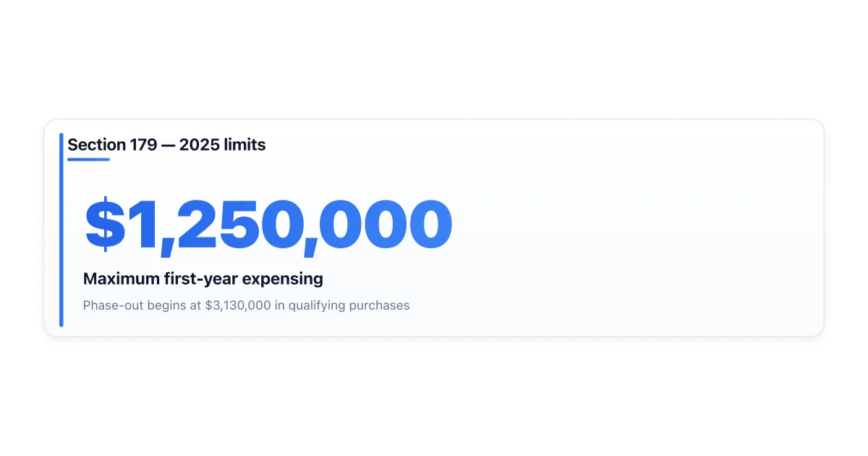Image resolution: width=868 pixels, height=456 pixels.
Task: Select the Maximum first-year expensing label
Action: click(x=203, y=279)
